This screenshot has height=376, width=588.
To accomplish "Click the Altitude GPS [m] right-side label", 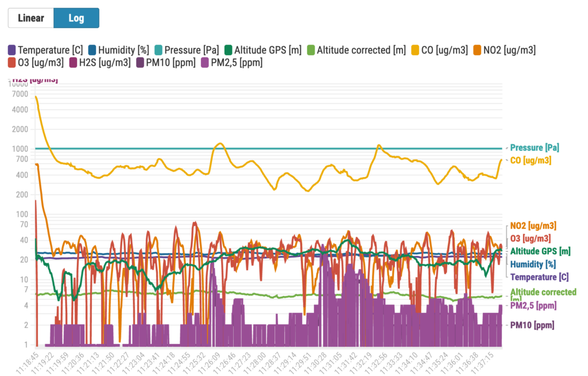I will pyautogui.click(x=540, y=251).
